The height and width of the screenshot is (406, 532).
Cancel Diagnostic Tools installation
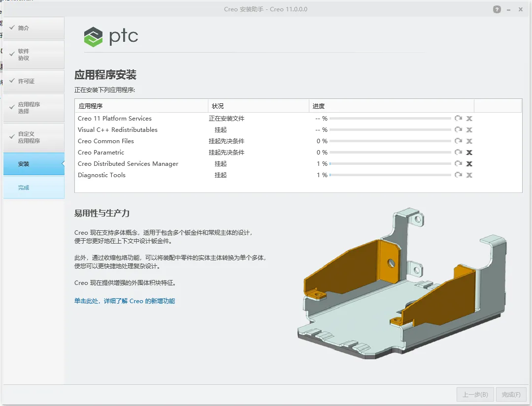click(469, 175)
